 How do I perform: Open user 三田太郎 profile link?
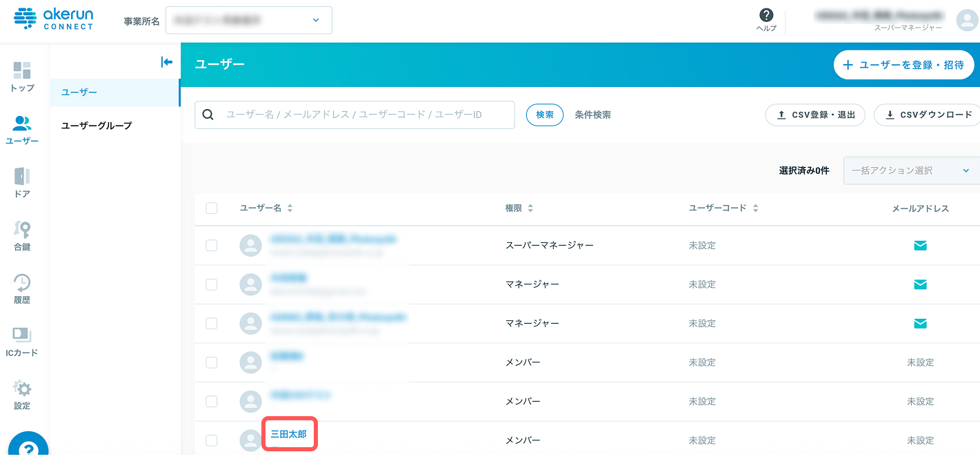coord(289,434)
